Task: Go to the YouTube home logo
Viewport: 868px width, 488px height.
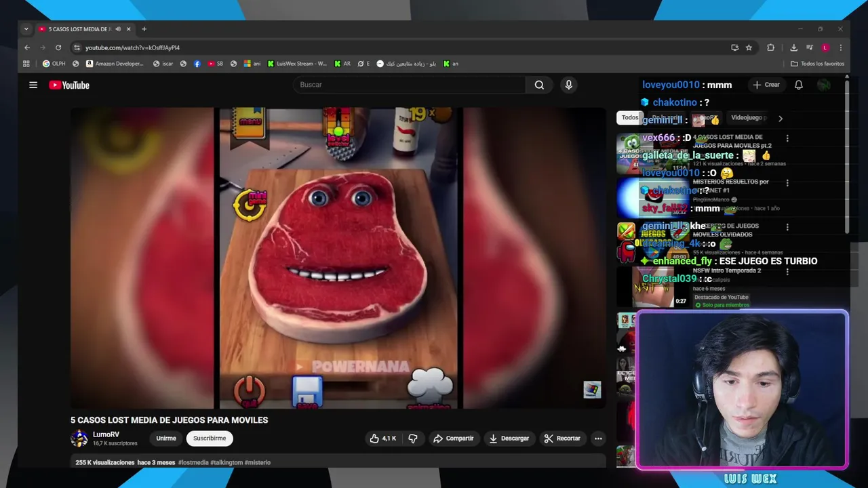Action: click(x=69, y=85)
